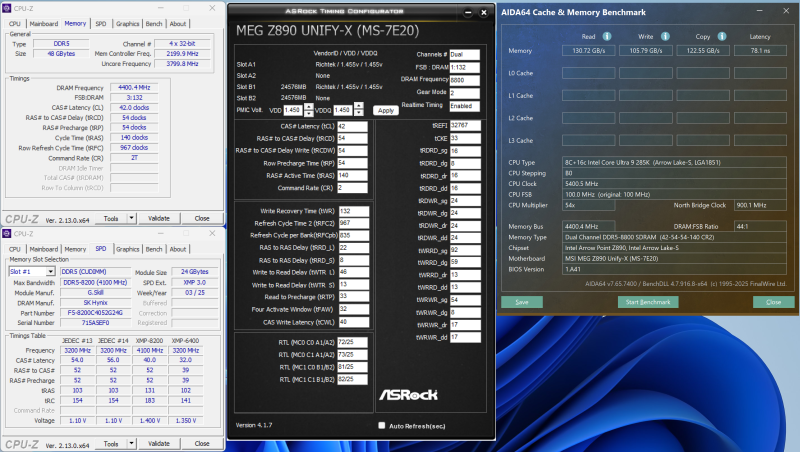
Task: Click Start Benchmark in AIDA64
Action: tap(648, 302)
